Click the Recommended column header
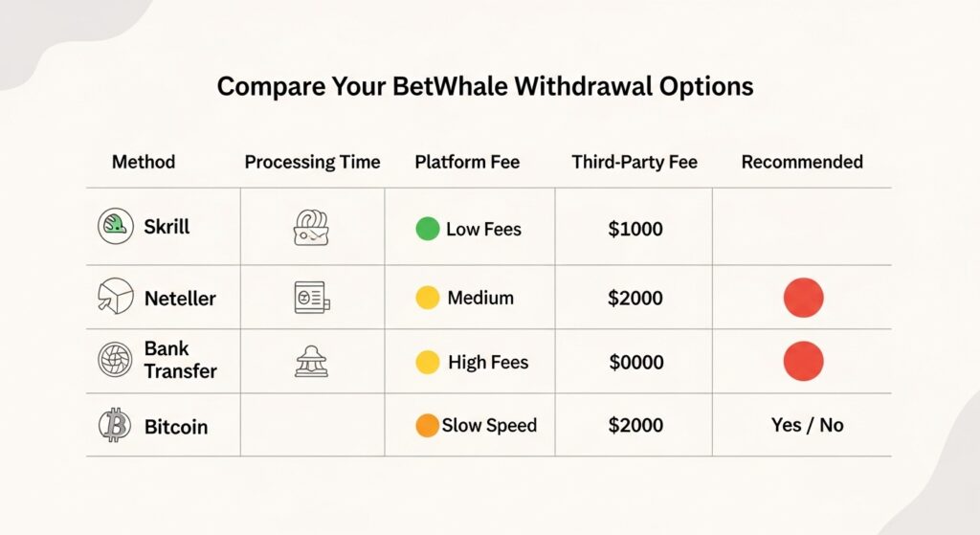This screenshot has width=980, height=535. (802, 162)
